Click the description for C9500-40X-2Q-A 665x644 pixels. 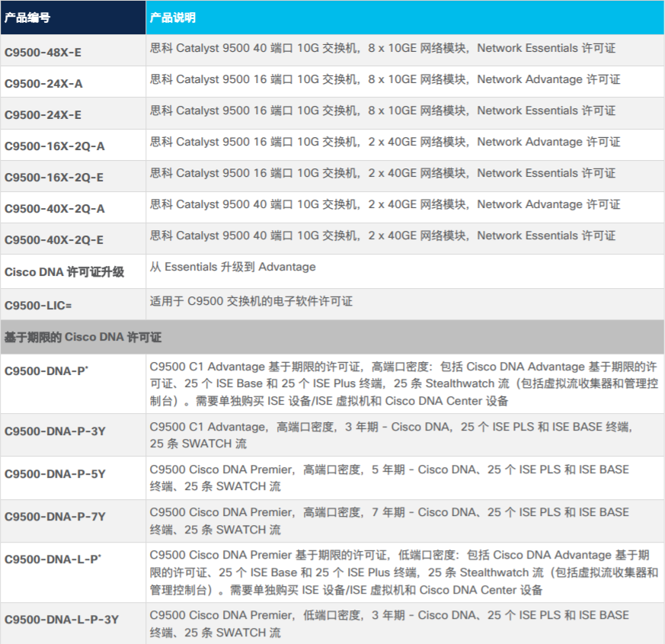385,204
